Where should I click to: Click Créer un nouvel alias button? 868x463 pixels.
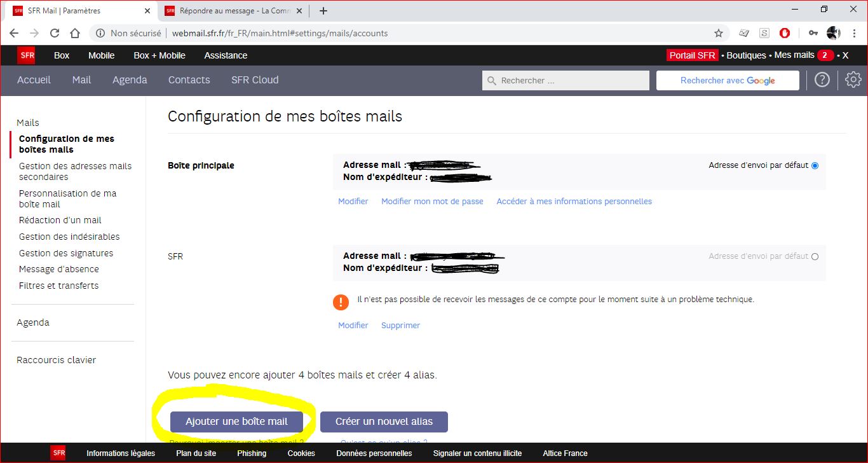tap(384, 422)
